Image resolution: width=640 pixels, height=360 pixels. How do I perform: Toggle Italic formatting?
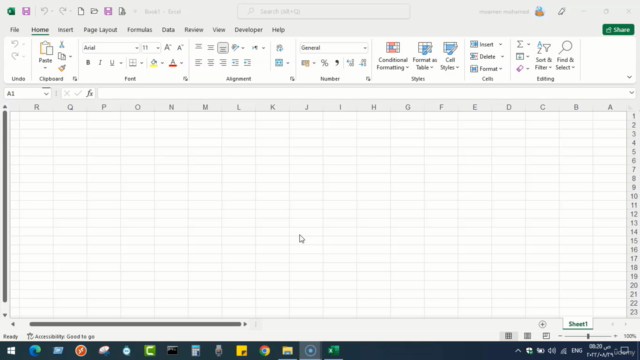(x=100, y=63)
